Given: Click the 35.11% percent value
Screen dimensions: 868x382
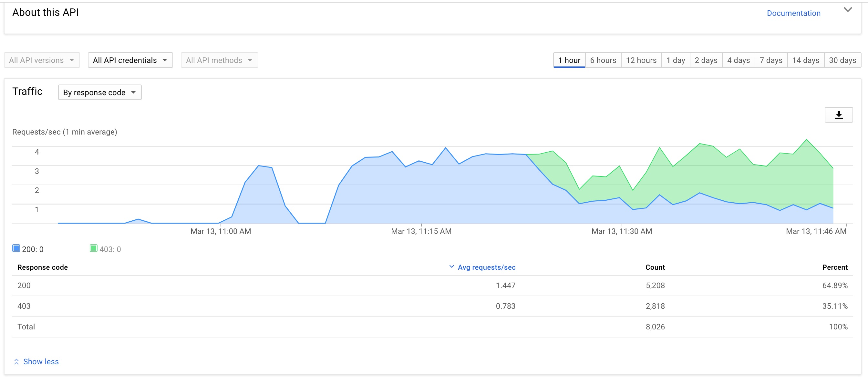Looking at the screenshot, I should tap(835, 306).
